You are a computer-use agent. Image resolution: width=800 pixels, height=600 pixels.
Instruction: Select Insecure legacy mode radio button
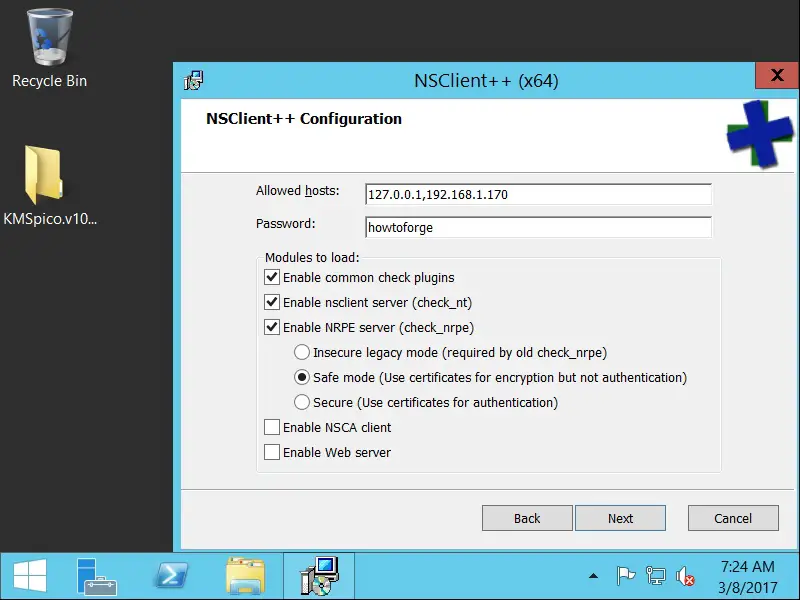pos(302,353)
